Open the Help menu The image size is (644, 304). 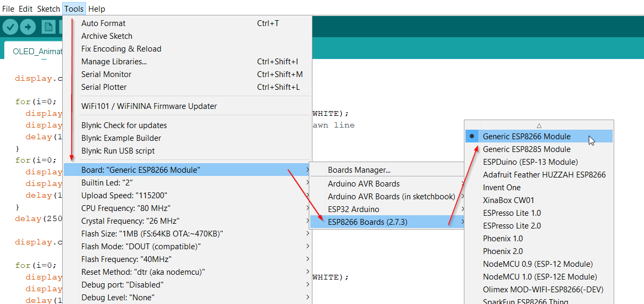(97, 9)
